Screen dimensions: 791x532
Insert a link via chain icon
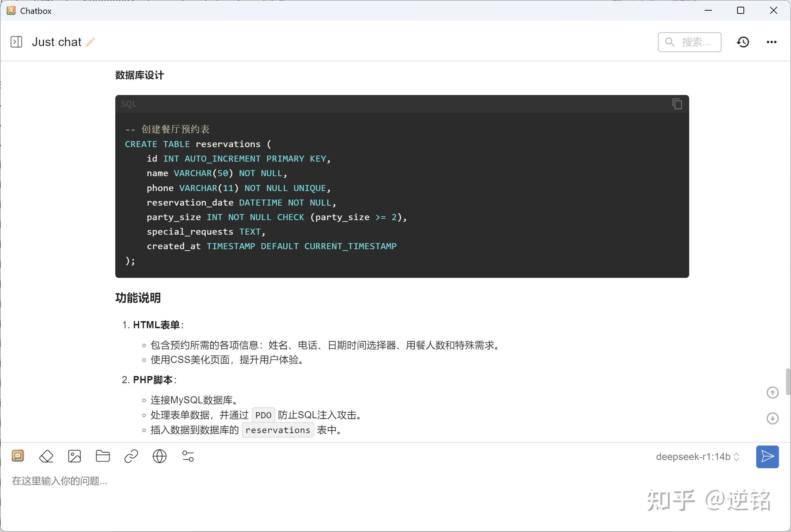131,456
